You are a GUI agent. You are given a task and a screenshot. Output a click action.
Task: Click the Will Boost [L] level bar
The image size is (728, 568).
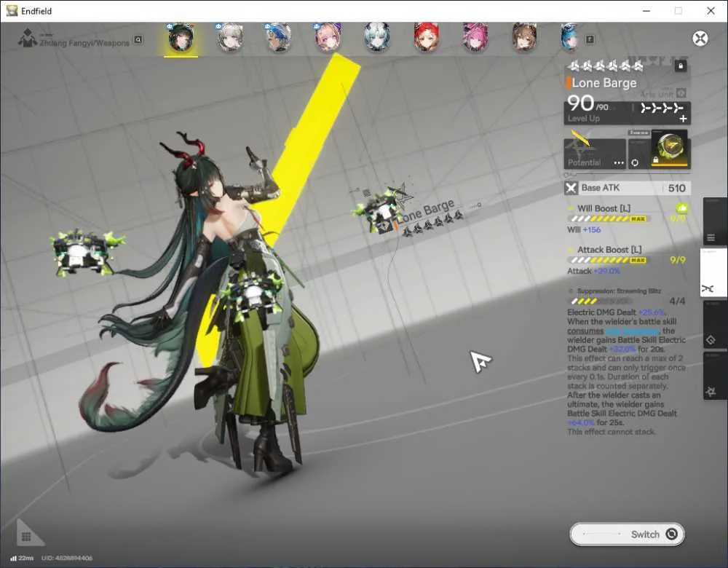point(608,218)
